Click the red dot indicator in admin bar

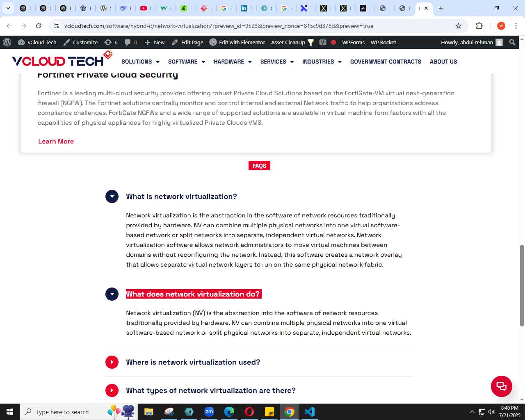click(x=333, y=42)
